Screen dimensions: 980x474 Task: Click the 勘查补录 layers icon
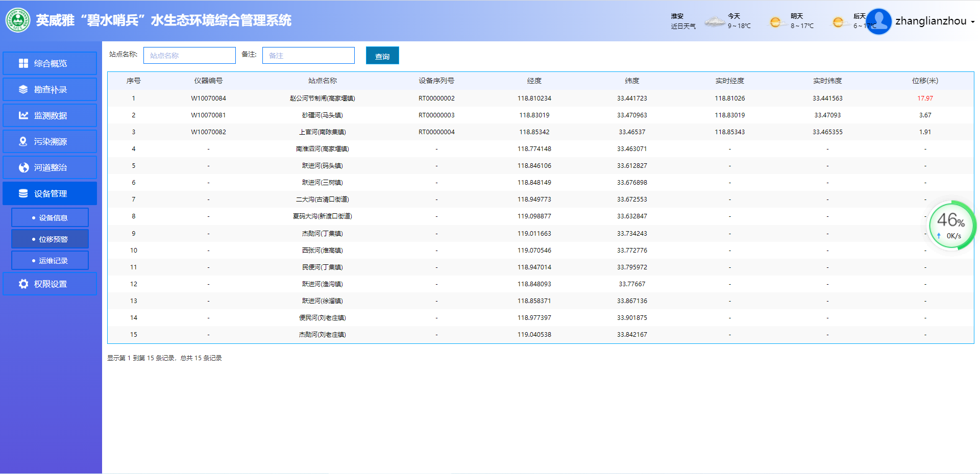pyautogui.click(x=23, y=89)
